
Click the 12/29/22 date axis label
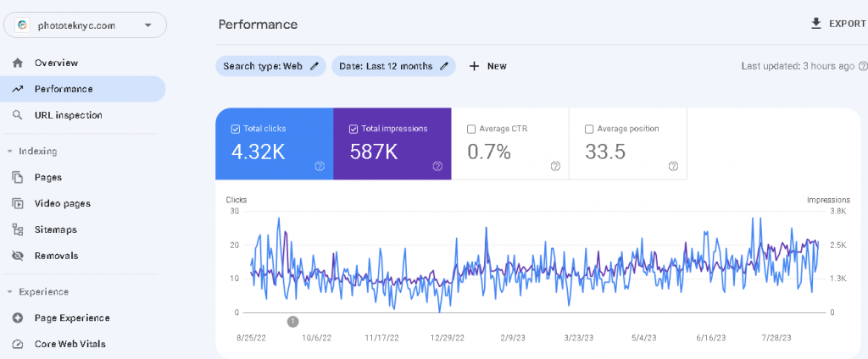coord(446,338)
